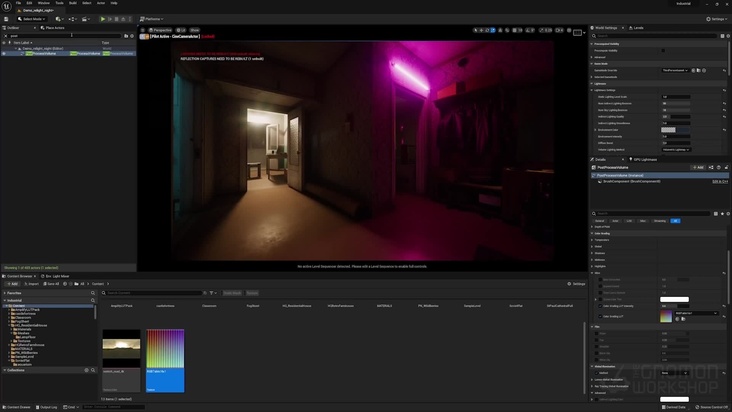Click the Import button in Content Browser
This screenshot has width=732, height=412.
point(32,283)
